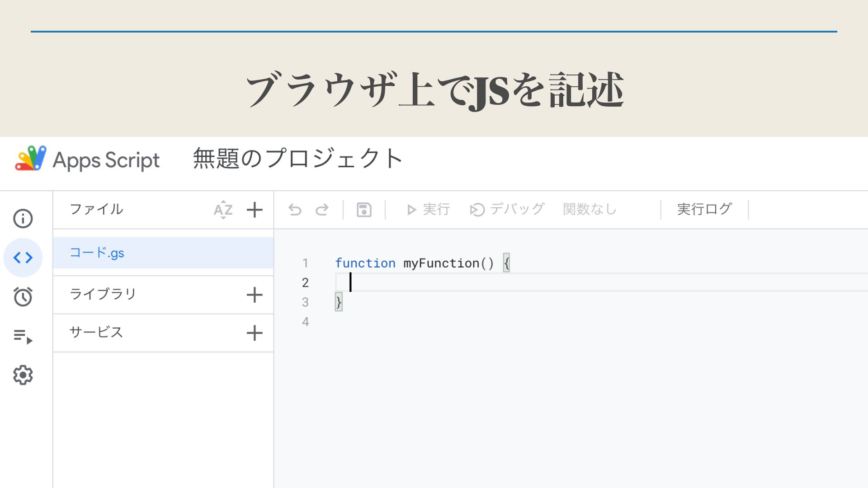This screenshot has width=868, height=488.
Task: Save project with floppy disk icon
Action: (x=364, y=210)
